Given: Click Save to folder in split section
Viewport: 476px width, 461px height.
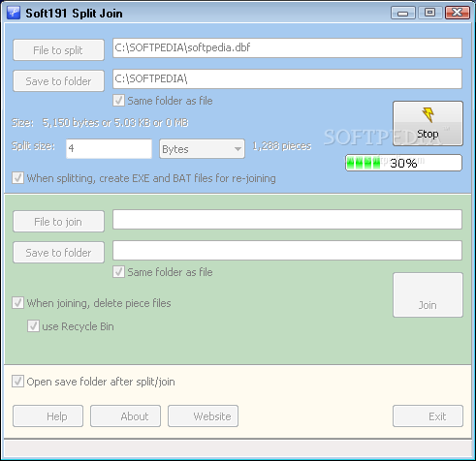Looking at the screenshot, I should click(58, 80).
